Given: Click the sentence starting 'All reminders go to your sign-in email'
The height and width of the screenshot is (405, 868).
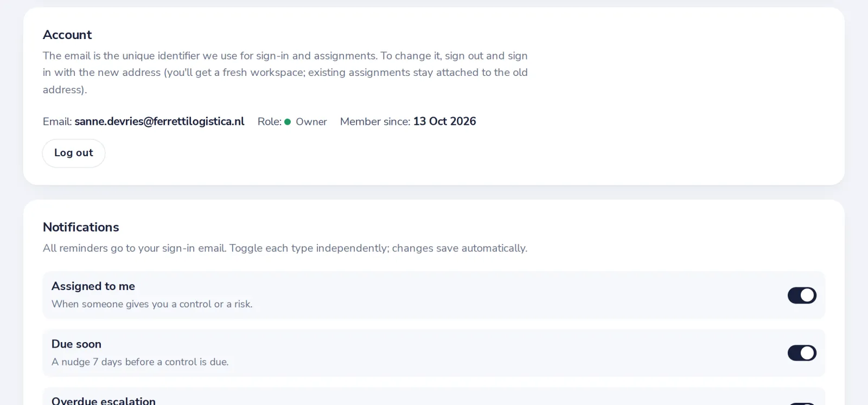Looking at the screenshot, I should 285,248.
